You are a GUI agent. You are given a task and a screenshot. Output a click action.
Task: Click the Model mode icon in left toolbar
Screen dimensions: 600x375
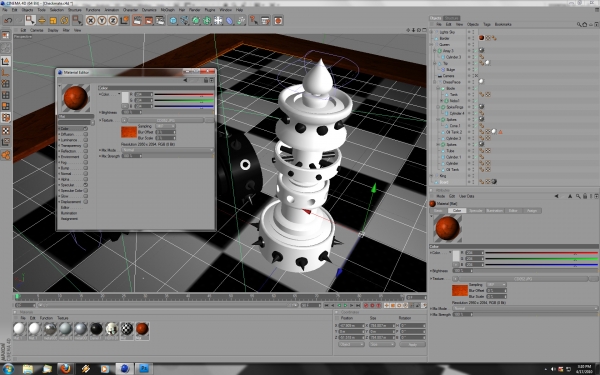point(6,61)
